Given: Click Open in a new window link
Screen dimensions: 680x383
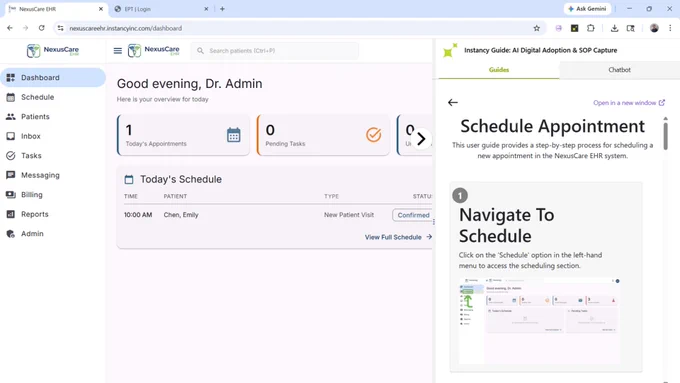Looking at the screenshot, I should 629,103.
